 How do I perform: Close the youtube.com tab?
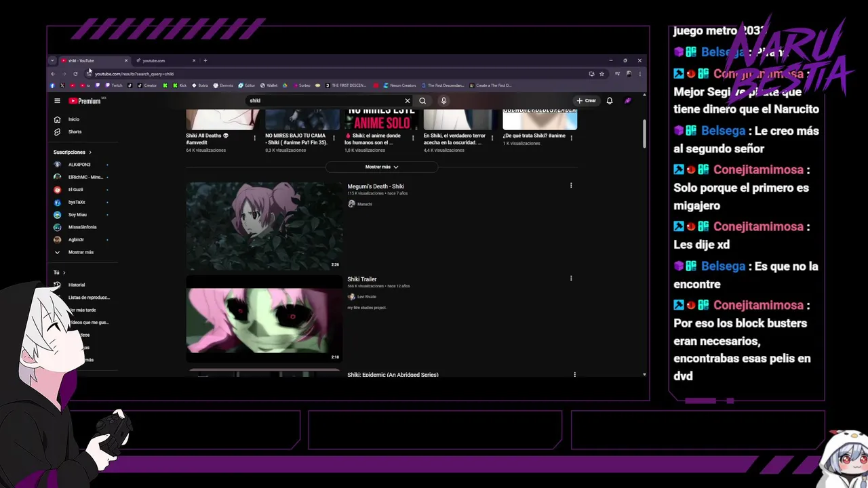194,60
